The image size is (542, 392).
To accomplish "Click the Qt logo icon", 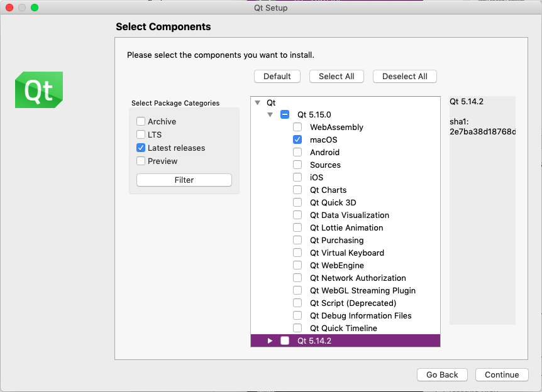I will pyautogui.click(x=38, y=89).
